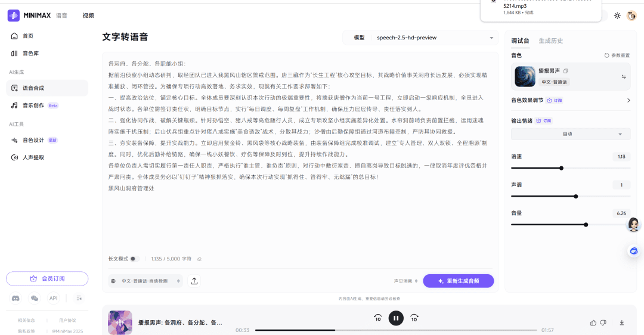Collapse the left sidebar
The width and height of the screenshot is (644, 335).
[x=79, y=298]
